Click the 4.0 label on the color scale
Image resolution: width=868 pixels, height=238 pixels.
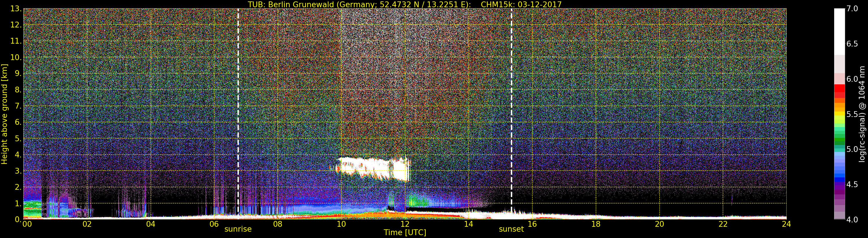coord(852,220)
